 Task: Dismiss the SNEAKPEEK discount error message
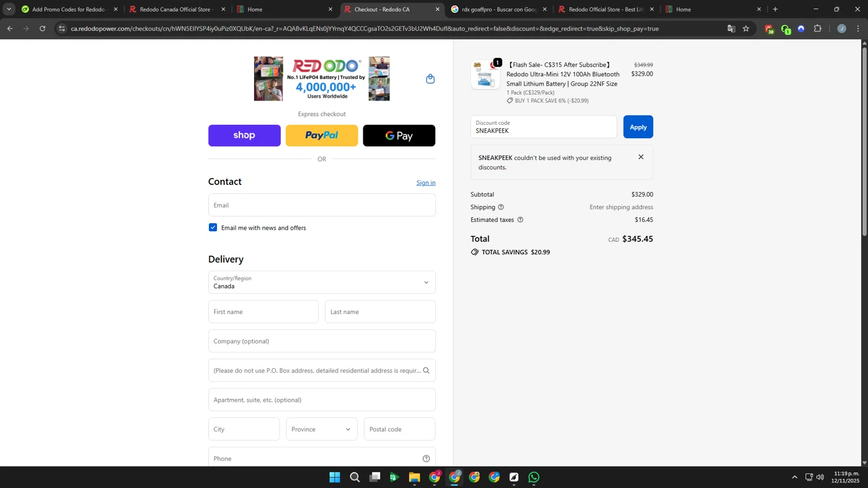coord(641,157)
